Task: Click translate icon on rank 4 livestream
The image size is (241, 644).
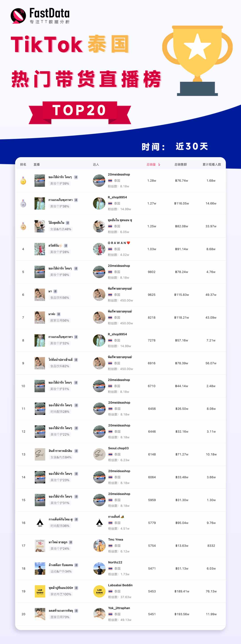Action: [66, 246]
